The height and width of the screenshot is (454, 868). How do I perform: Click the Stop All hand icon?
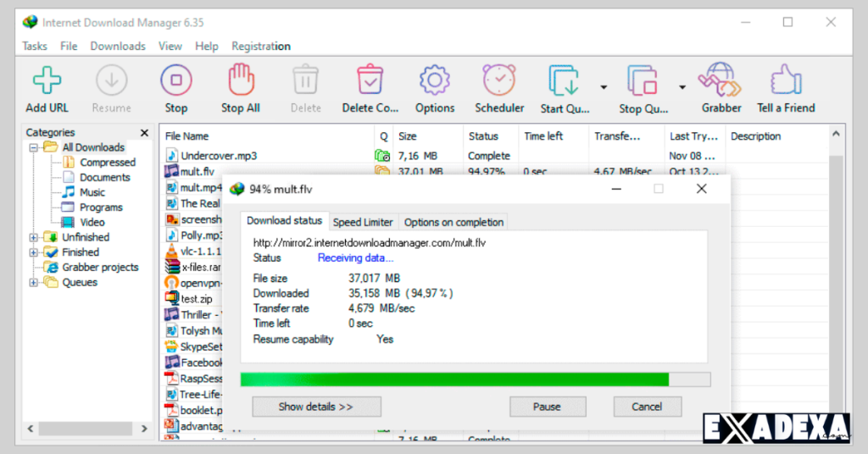241,80
